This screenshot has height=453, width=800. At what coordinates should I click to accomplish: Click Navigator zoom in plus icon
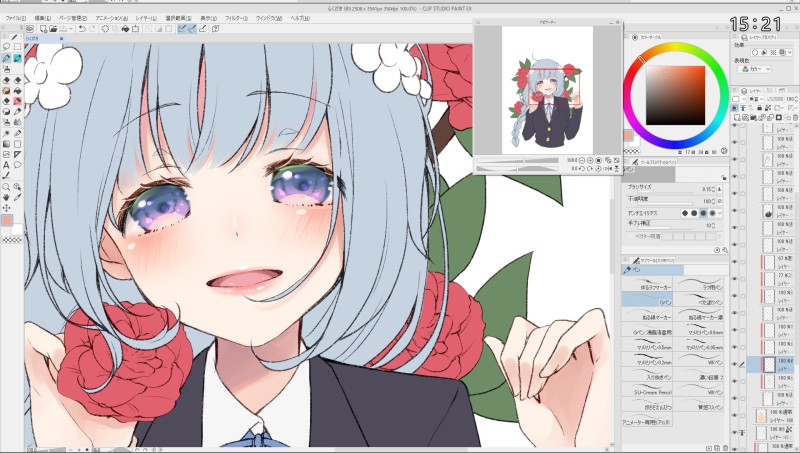click(590, 160)
